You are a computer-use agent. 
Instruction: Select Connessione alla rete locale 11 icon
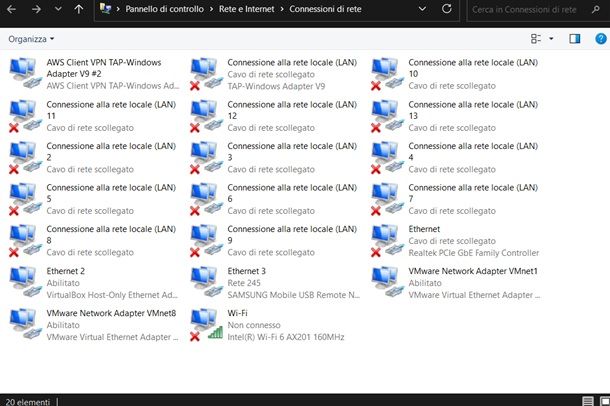click(x=25, y=116)
